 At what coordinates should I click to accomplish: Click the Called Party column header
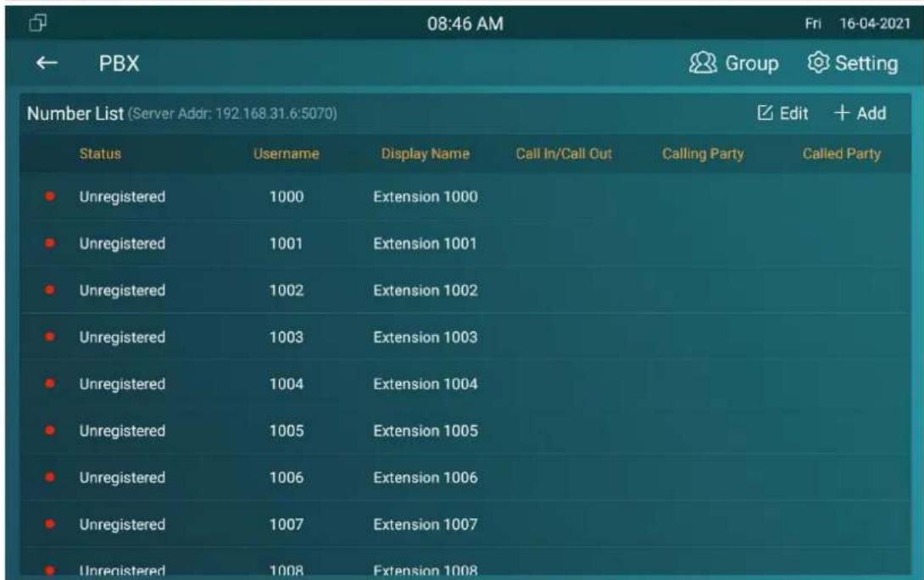[842, 154]
